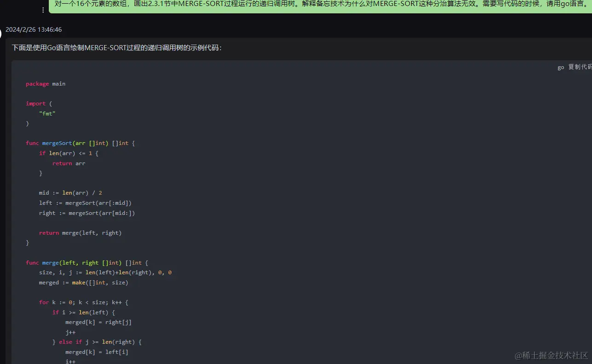This screenshot has height=364, width=592.
Task: Click the line right := mergeSort(arr[mid:])
Action: [87, 213]
